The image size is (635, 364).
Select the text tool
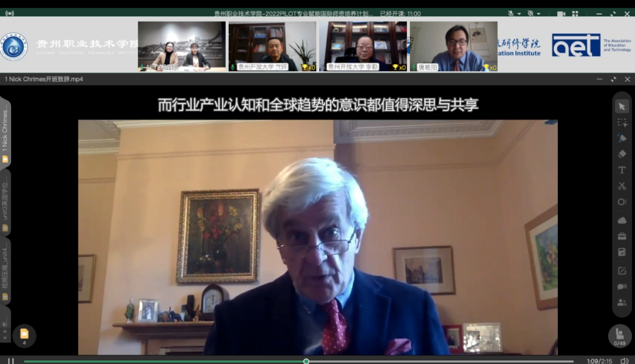click(x=621, y=170)
